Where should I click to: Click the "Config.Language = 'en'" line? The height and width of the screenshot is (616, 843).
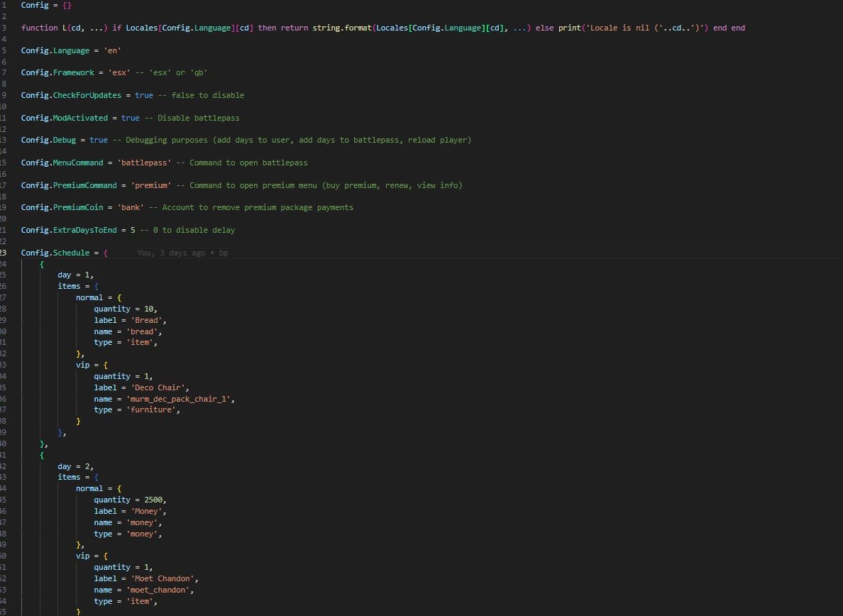(x=71, y=50)
